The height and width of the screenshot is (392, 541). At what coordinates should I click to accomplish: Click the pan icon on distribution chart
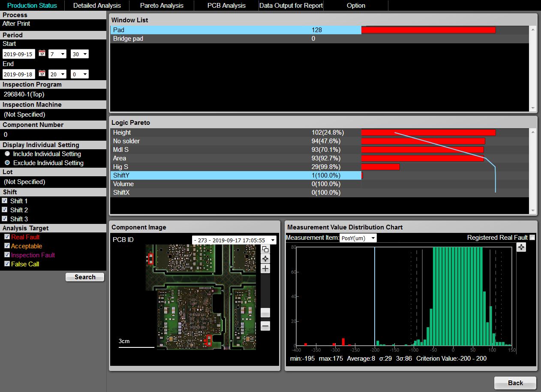521,247
